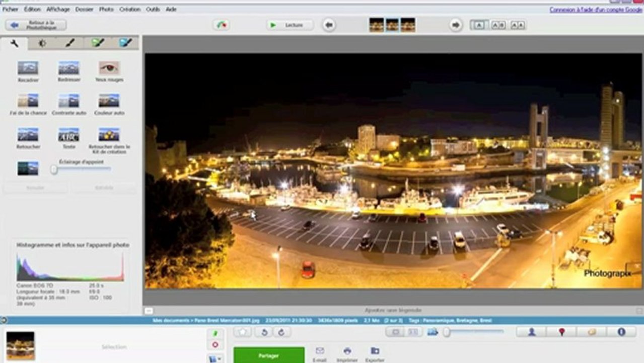
Task: Select the green brush effects tab
Action: [98, 43]
